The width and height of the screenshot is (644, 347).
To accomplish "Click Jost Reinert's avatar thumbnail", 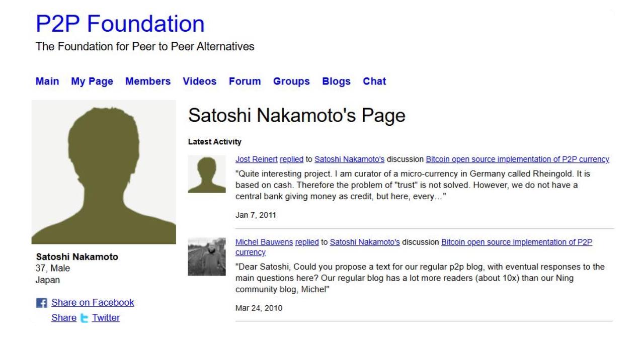I will (207, 174).
